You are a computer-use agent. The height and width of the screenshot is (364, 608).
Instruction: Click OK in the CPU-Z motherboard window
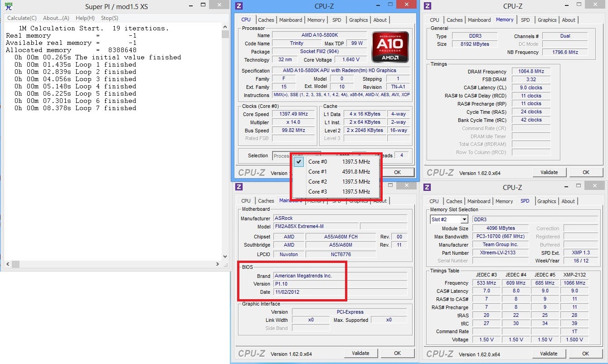pyautogui.click(x=397, y=353)
